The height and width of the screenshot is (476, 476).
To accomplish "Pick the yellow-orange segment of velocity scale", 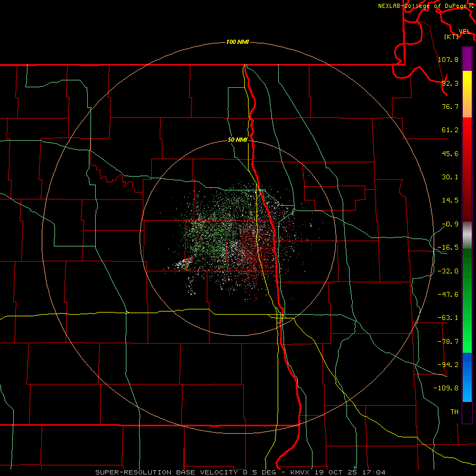I will [467, 94].
